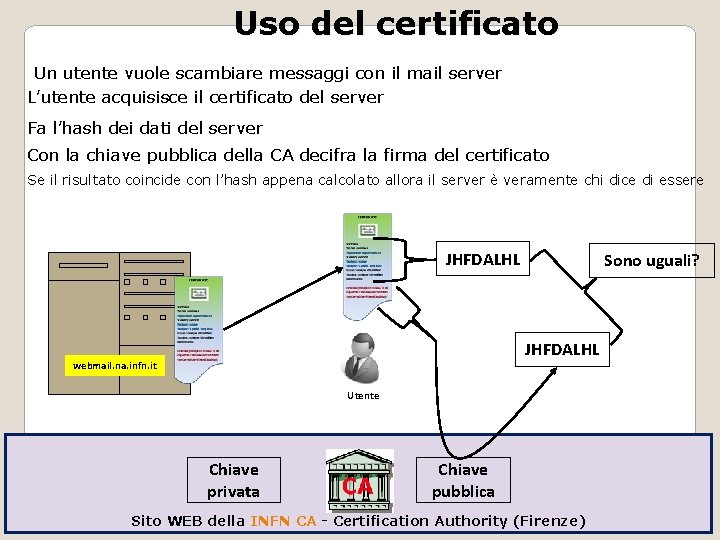Click the line 'L'utente acquisisce il certificato'
720x540 pixels.
tap(206, 97)
